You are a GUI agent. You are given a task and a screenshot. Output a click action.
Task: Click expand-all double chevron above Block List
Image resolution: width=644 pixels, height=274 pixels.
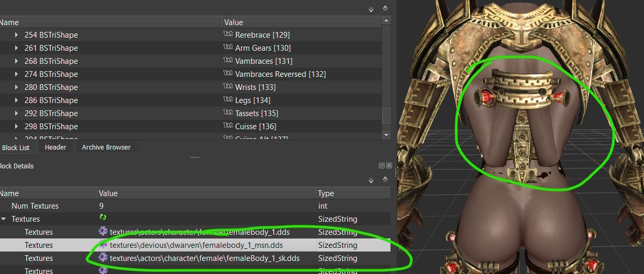pyautogui.click(x=371, y=9)
